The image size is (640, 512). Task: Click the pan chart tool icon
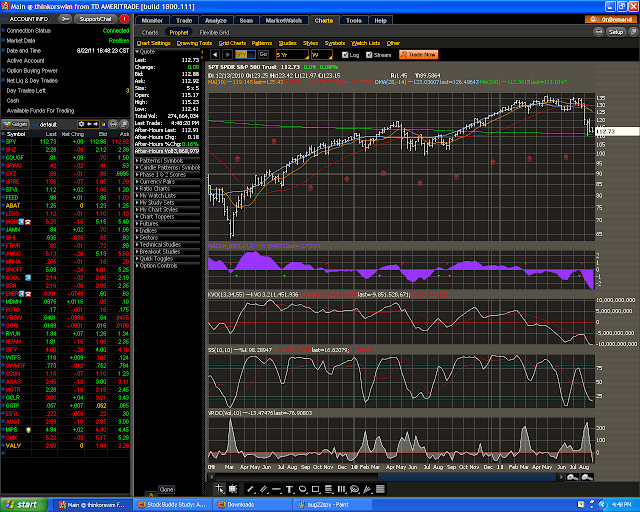[x=233, y=489]
